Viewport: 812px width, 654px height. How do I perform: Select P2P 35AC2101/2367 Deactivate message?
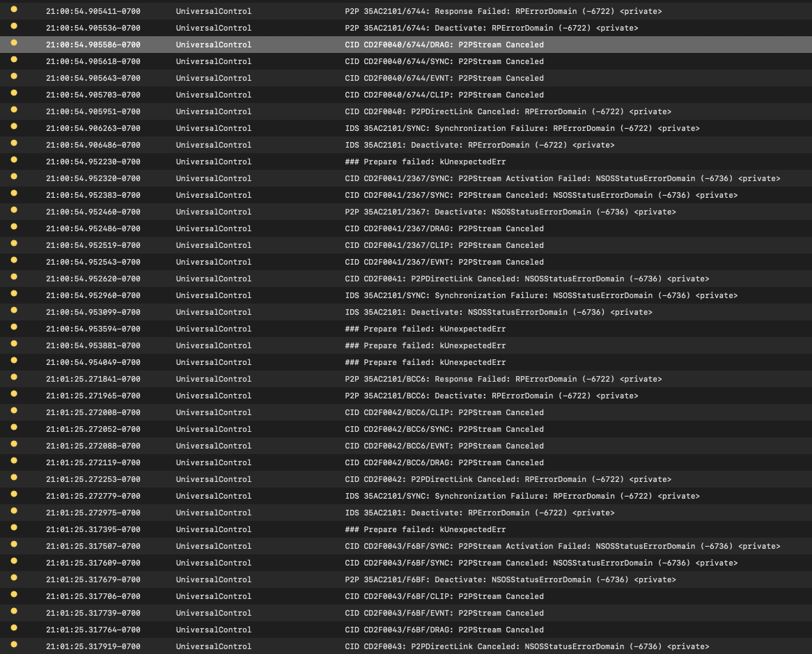(510, 212)
